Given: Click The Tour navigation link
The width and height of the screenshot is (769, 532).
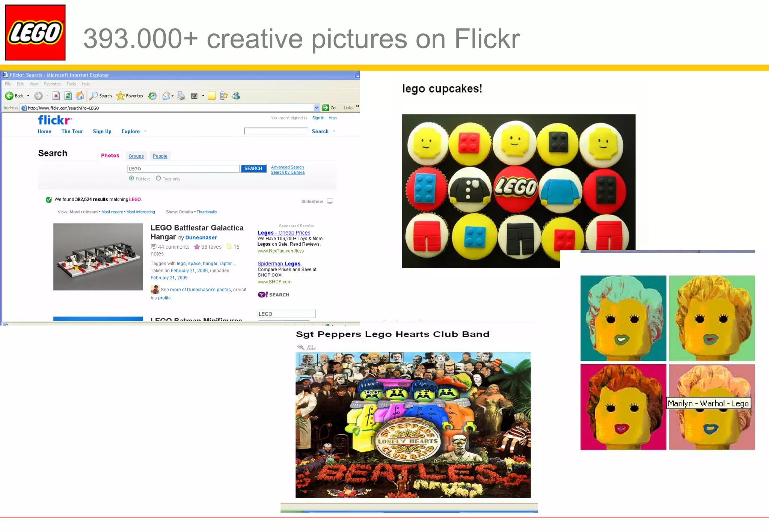Looking at the screenshot, I should [x=72, y=131].
